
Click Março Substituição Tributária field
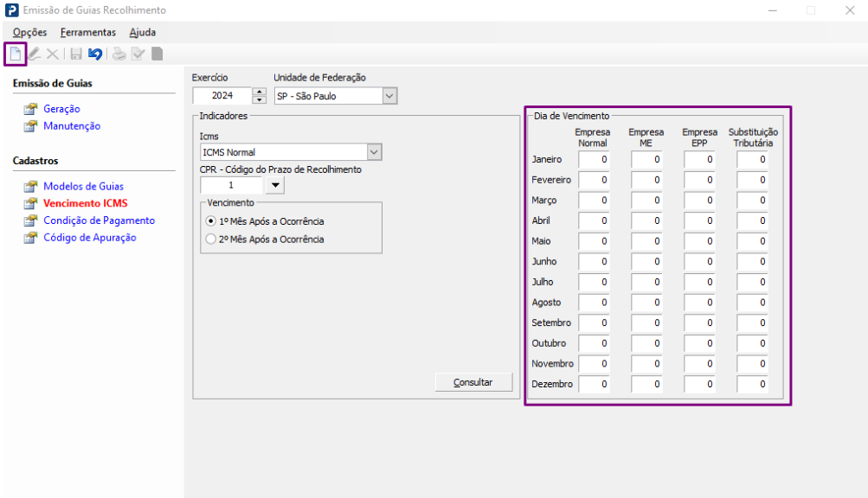752,201
